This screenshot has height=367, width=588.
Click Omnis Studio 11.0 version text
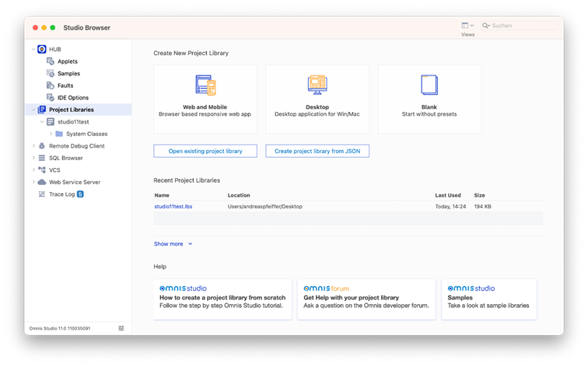(x=60, y=328)
